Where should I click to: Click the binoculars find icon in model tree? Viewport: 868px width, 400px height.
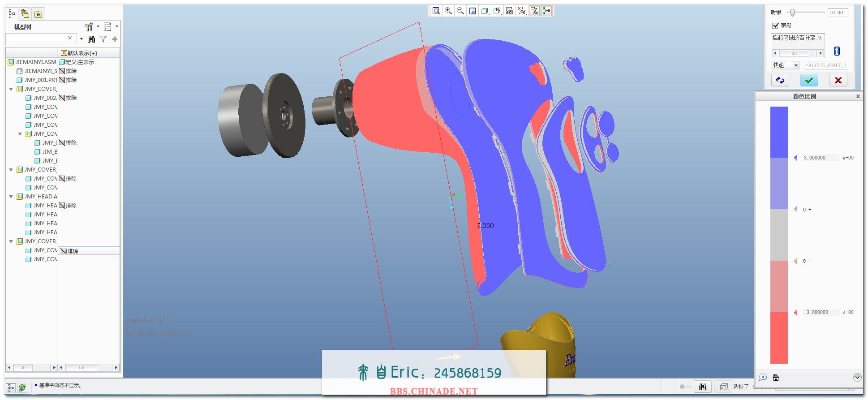(91, 39)
